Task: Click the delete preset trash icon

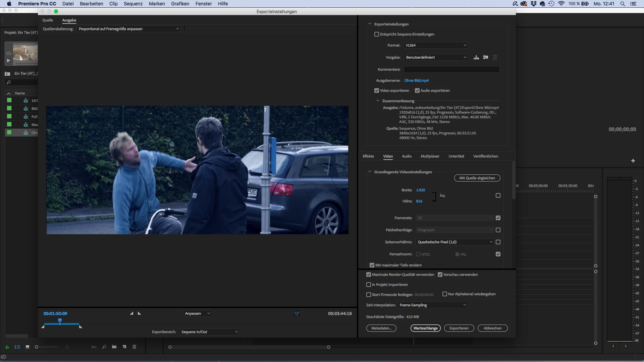Action: point(495,57)
